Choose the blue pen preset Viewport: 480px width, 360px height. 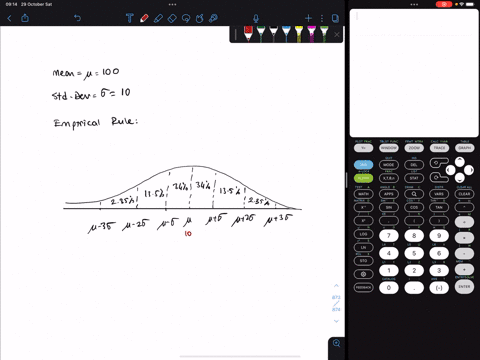coord(286,34)
